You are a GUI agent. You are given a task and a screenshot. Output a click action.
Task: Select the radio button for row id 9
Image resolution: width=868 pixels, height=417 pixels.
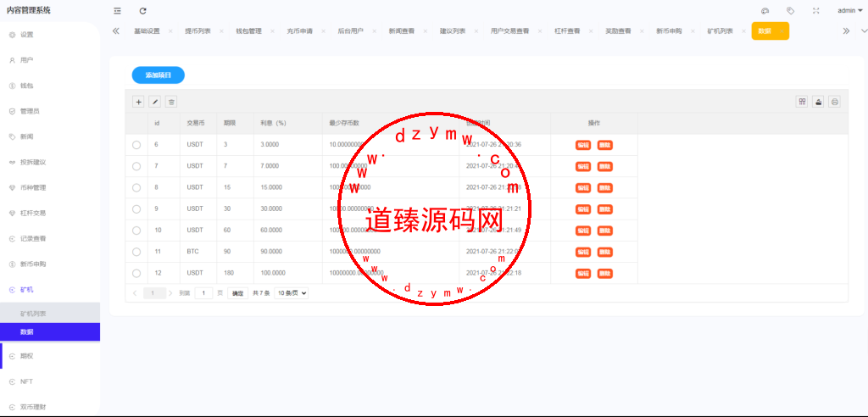tap(136, 208)
